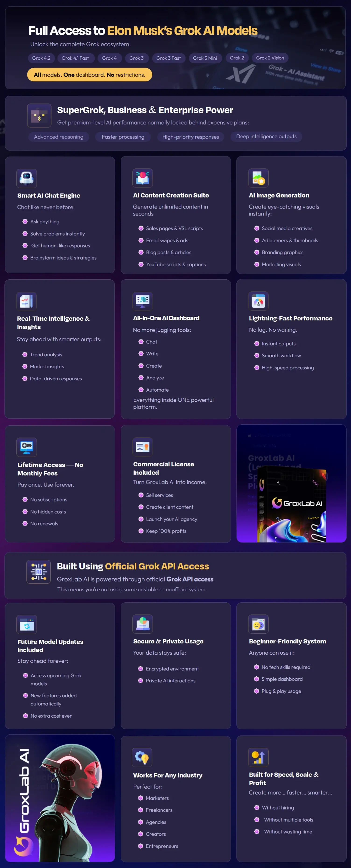The height and width of the screenshot is (868, 351).
Task: Click the Lightning-Fast Performance gauge icon
Action: (x=258, y=301)
